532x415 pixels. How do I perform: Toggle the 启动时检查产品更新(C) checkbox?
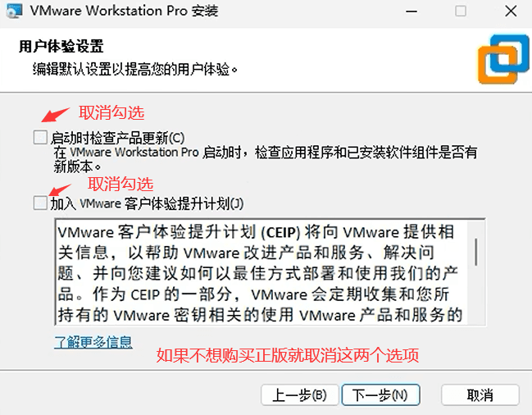(40, 138)
